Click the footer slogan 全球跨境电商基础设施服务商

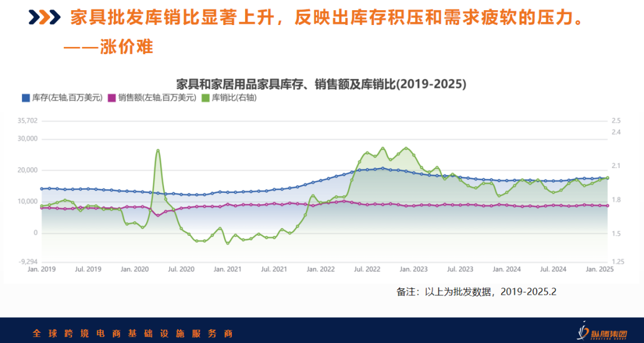[132, 332]
